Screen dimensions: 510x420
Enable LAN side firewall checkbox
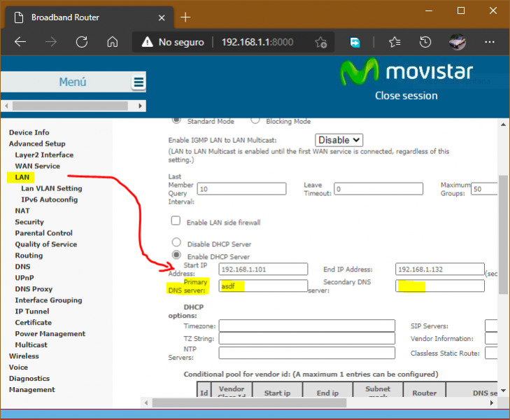coord(176,221)
